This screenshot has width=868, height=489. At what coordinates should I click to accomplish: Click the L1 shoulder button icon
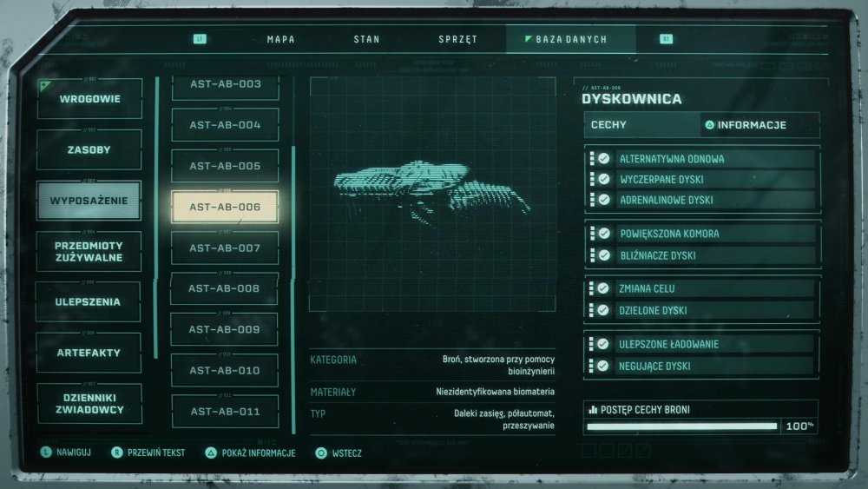(200, 39)
